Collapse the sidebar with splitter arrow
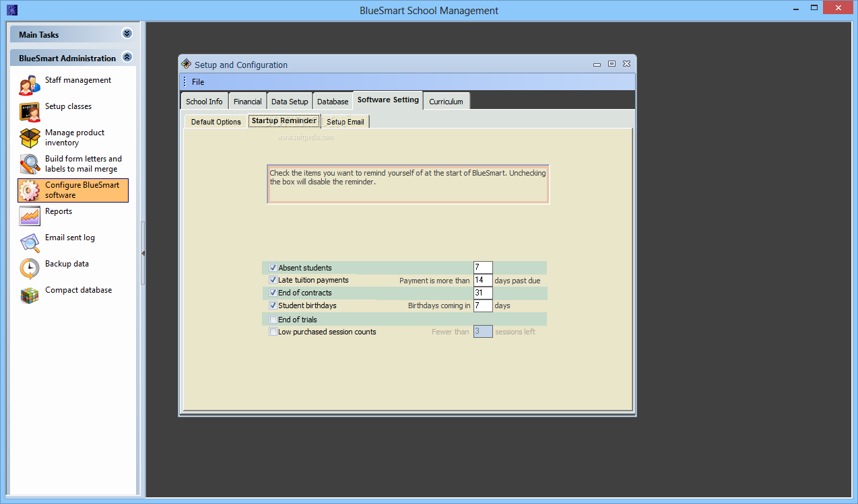Viewport: 858px width, 504px height. [x=143, y=253]
